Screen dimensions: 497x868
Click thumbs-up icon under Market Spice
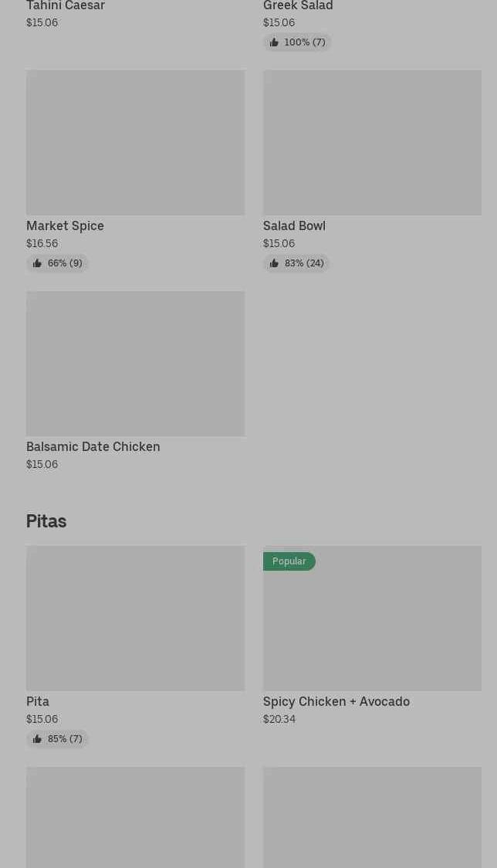pos(37,263)
